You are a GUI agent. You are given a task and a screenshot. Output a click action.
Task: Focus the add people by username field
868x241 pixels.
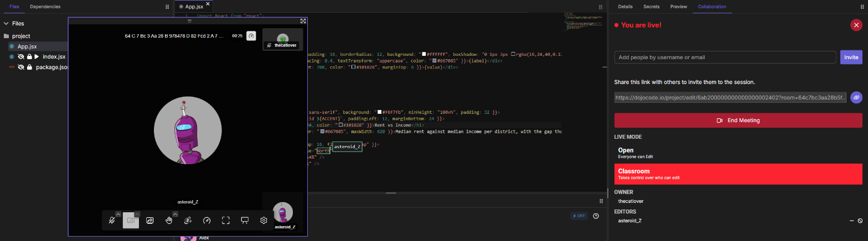click(x=725, y=57)
